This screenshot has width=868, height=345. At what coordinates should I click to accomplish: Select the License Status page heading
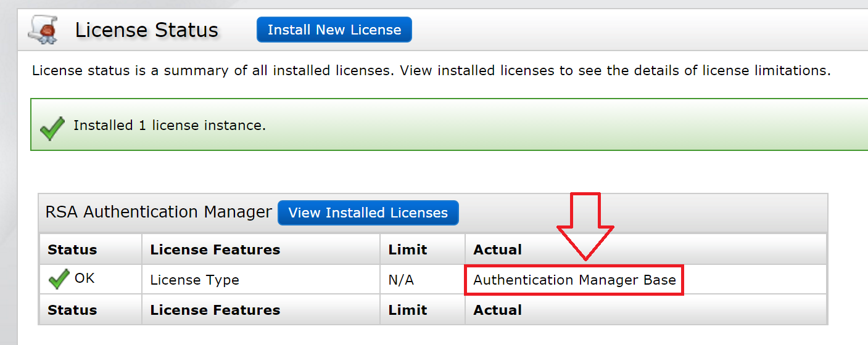click(147, 30)
